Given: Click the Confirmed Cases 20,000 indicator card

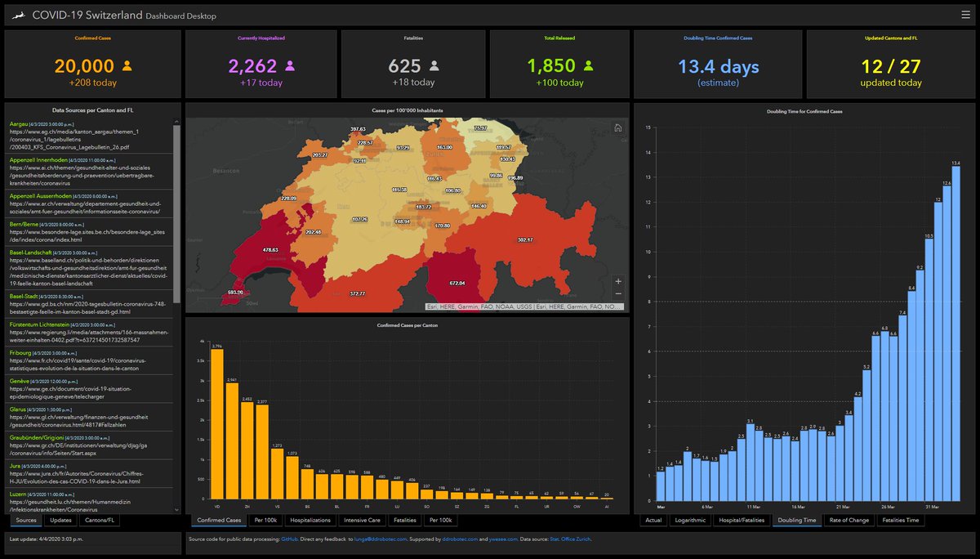Looking at the screenshot, I should (x=91, y=65).
